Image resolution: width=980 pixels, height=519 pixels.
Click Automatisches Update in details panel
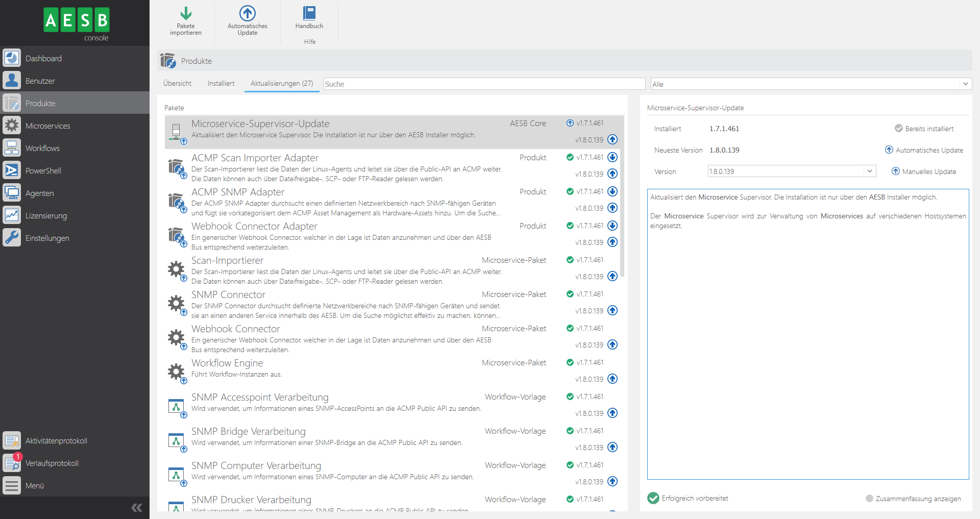coord(924,150)
